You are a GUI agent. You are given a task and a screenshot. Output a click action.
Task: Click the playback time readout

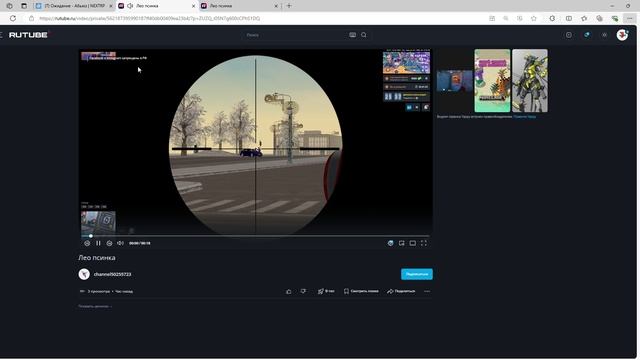140,243
